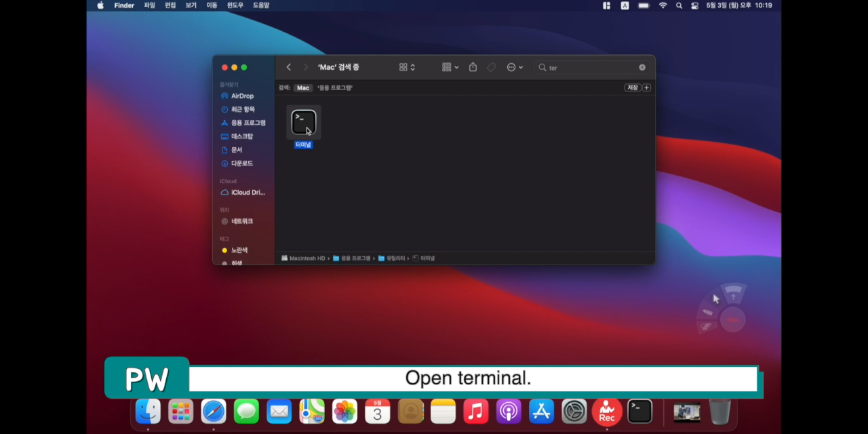The width and height of the screenshot is (868, 434).
Task: Open Finder from the Dock
Action: tap(148, 411)
